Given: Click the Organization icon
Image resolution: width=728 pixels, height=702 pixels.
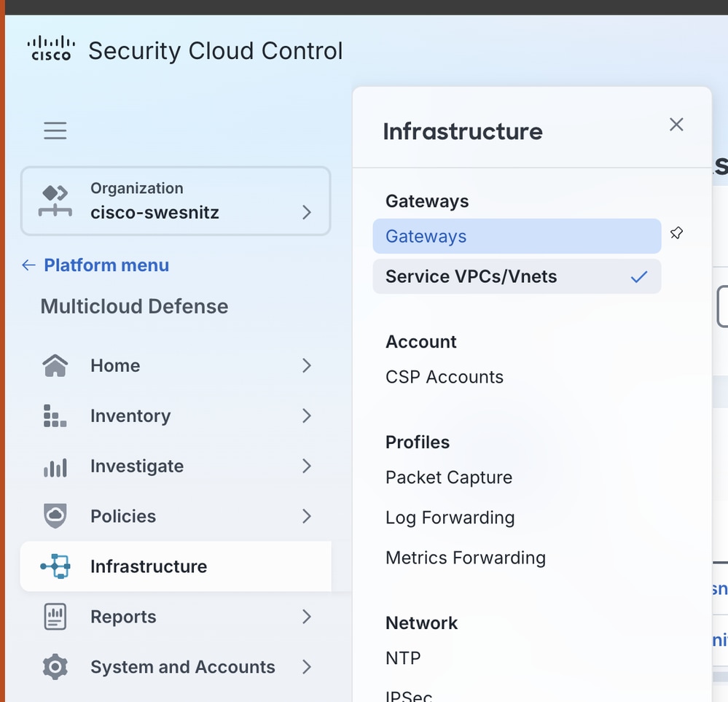Looking at the screenshot, I should [55, 200].
